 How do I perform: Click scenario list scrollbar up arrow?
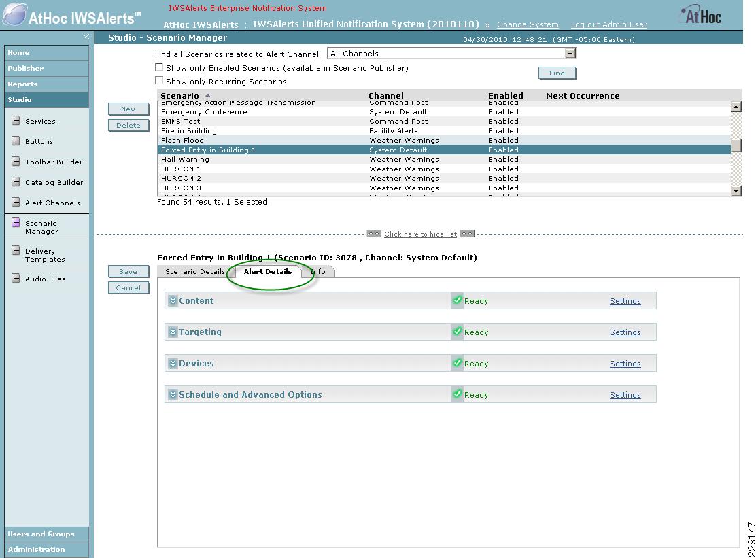point(736,107)
